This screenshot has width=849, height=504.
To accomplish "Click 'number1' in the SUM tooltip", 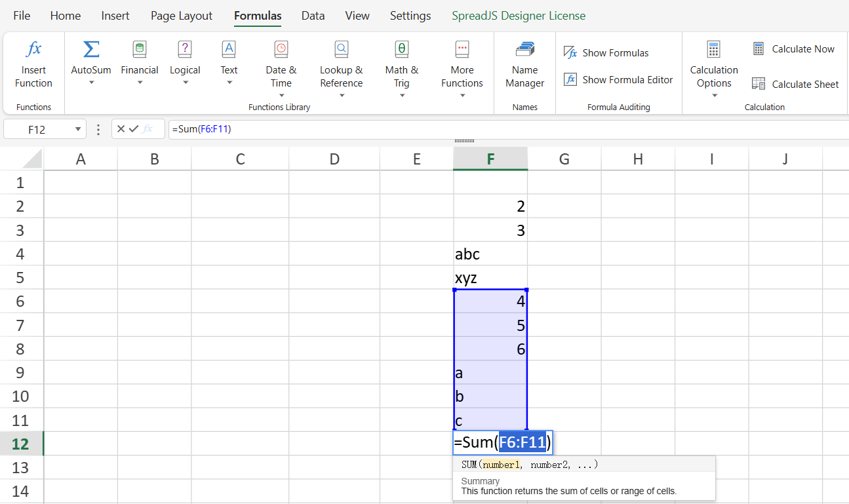I will click(501, 465).
